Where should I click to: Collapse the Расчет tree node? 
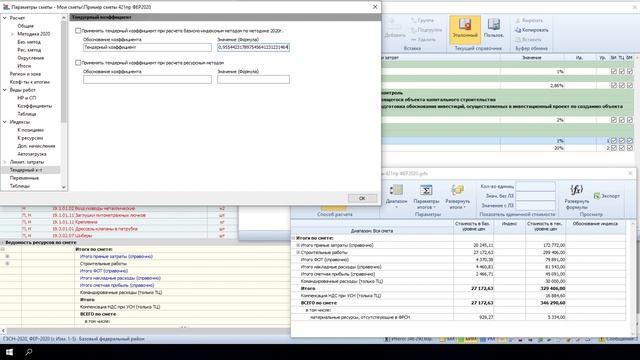4,18
